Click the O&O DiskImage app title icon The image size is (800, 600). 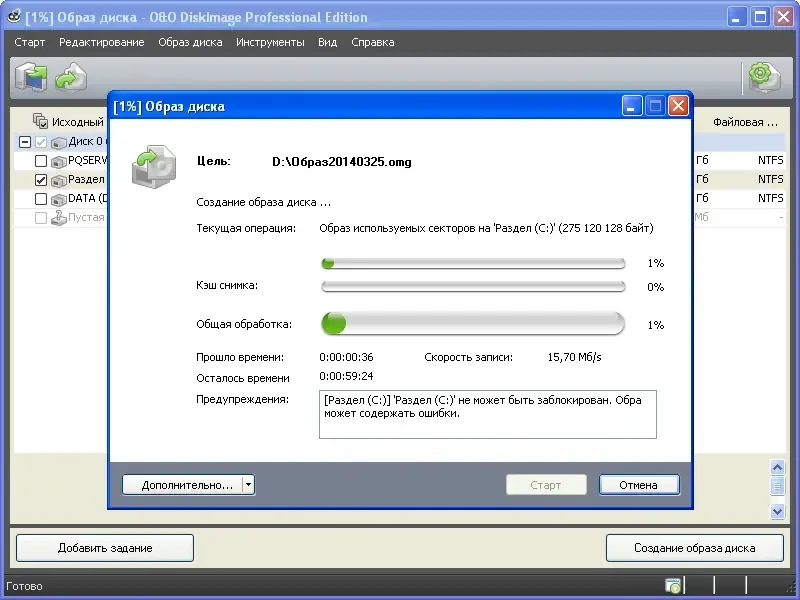14,17
